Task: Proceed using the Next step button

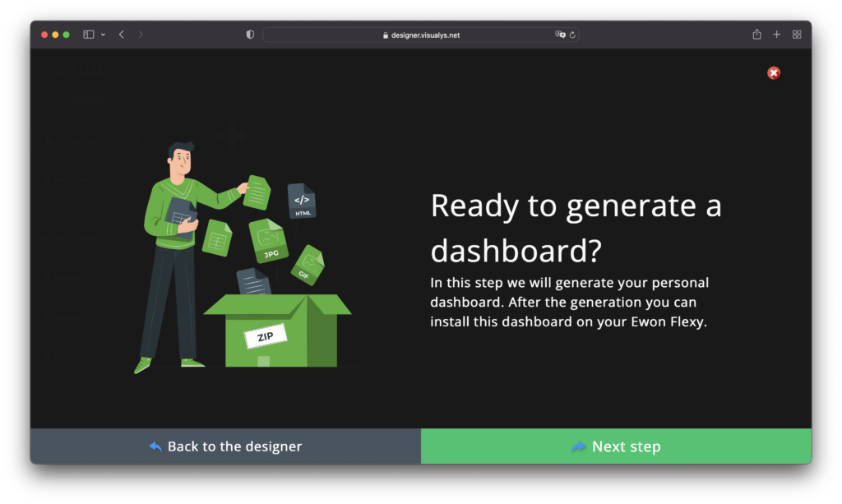Action: [x=616, y=446]
